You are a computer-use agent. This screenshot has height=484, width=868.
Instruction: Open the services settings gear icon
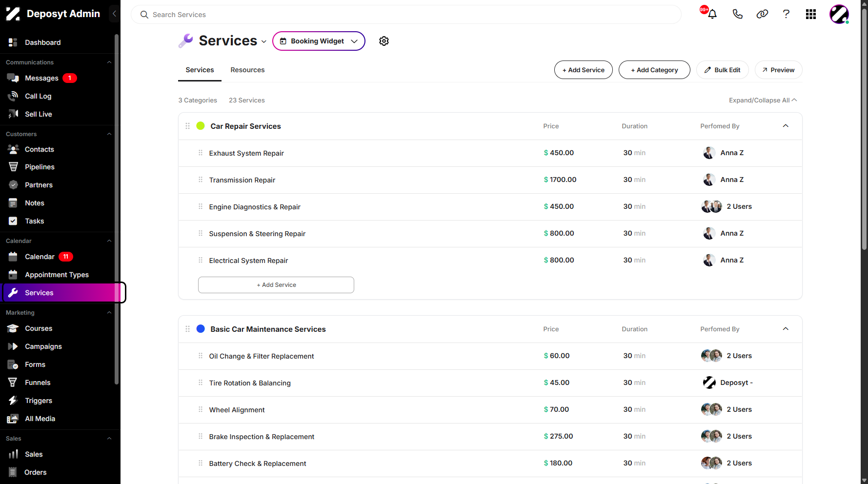pyautogui.click(x=384, y=41)
